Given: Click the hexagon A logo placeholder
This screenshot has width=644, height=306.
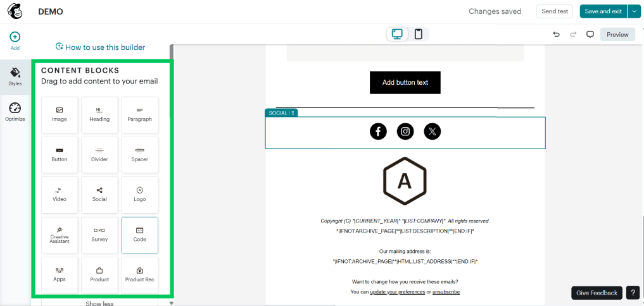Looking at the screenshot, I should (x=405, y=181).
